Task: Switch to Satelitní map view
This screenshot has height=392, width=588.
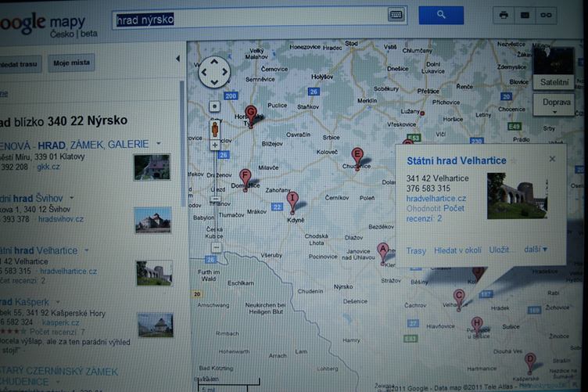Action: click(554, 82)
